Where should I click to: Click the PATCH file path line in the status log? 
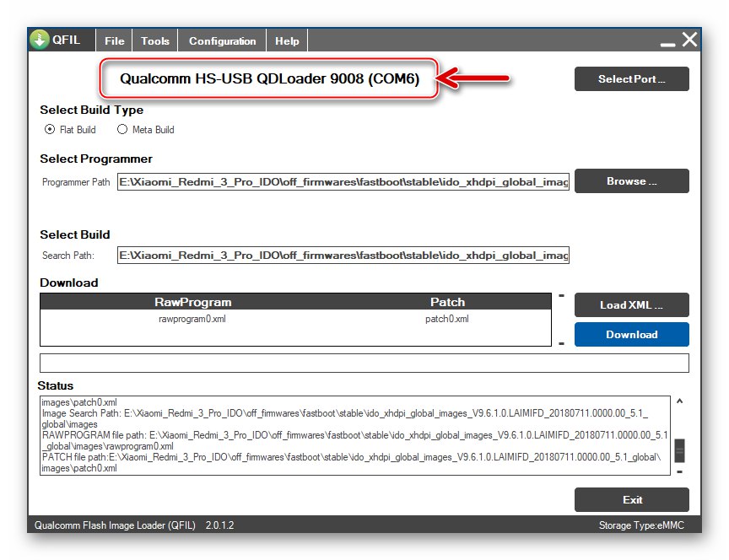click(351, 462)
